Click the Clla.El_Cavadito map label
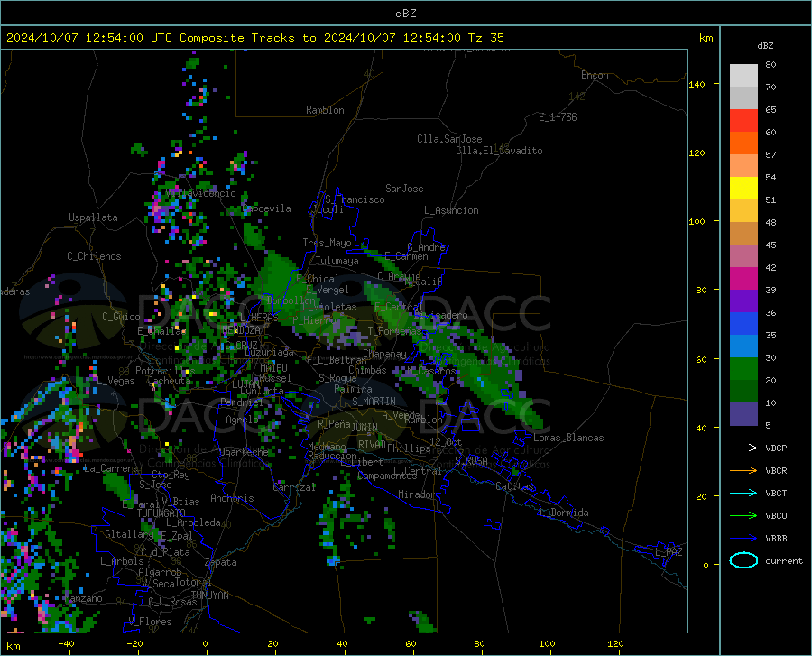The height and width of the screenshot is (656, 812). 499,151
